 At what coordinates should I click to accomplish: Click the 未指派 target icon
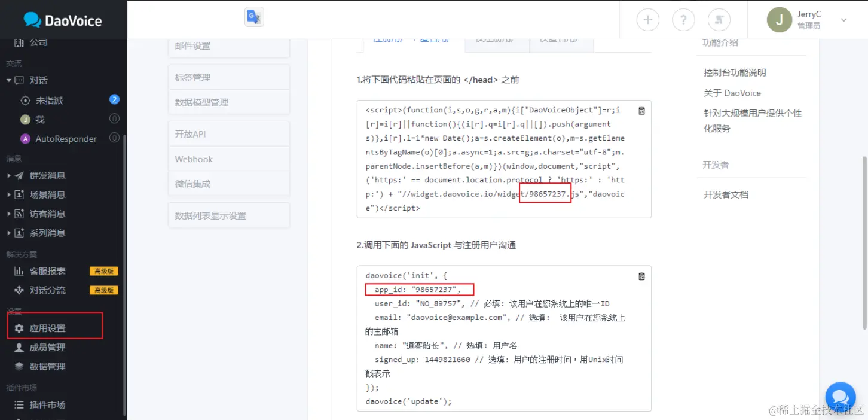[x=25, y=101]
